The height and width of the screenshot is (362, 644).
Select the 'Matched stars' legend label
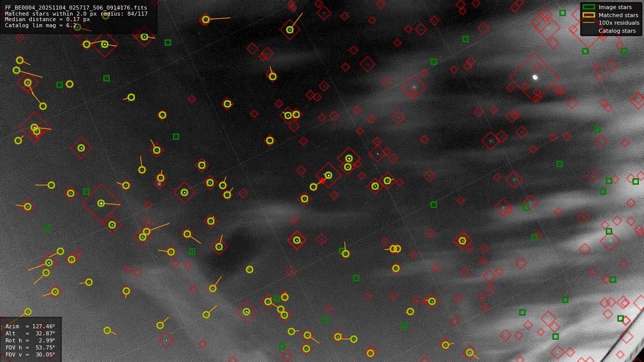point(619,15)
